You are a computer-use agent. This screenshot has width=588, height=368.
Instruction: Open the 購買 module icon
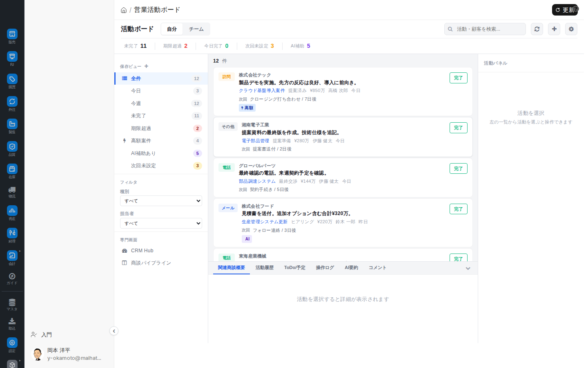[12, 79]
